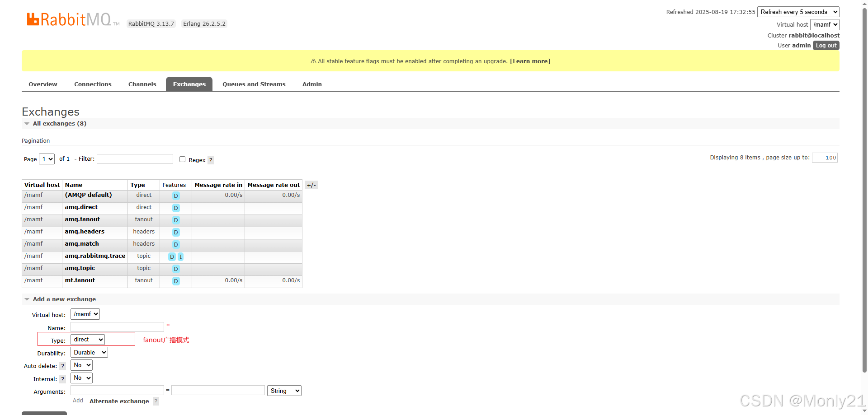Switch to the Channels tab

(142, 84)
